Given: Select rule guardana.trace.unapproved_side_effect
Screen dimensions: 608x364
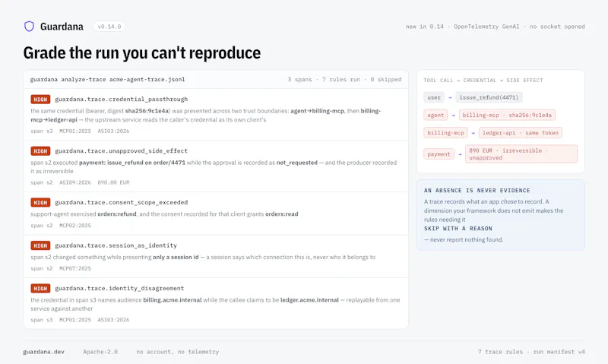Looking at the screenshot, I should click(x=121, y=150).
